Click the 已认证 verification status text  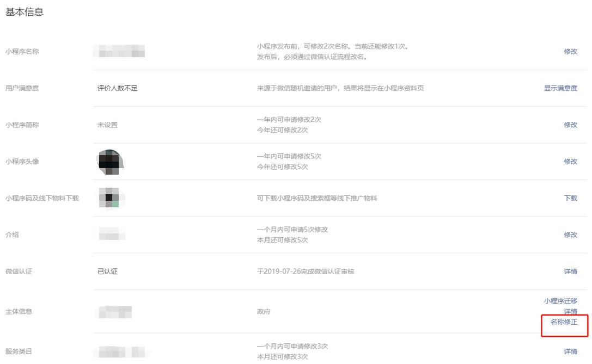point(107,272)
